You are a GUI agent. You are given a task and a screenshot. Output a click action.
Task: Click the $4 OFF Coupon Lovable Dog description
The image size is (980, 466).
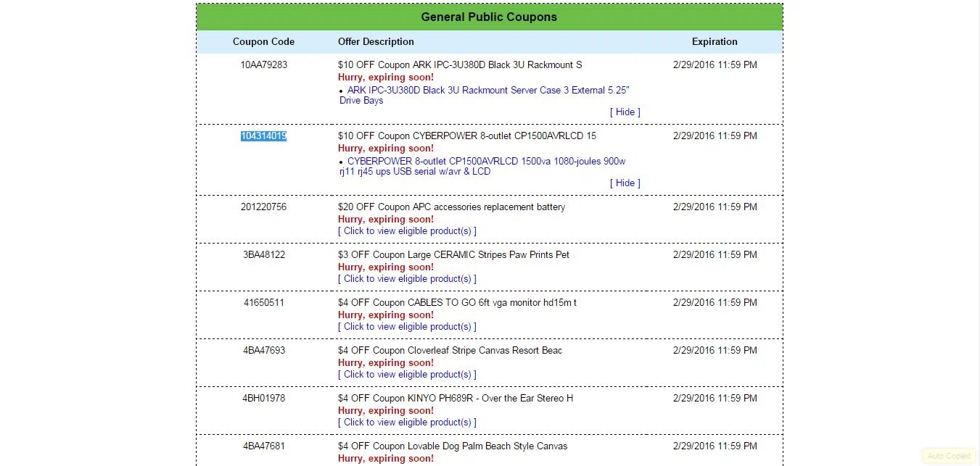pyautogui.click(x=453, y=446)
